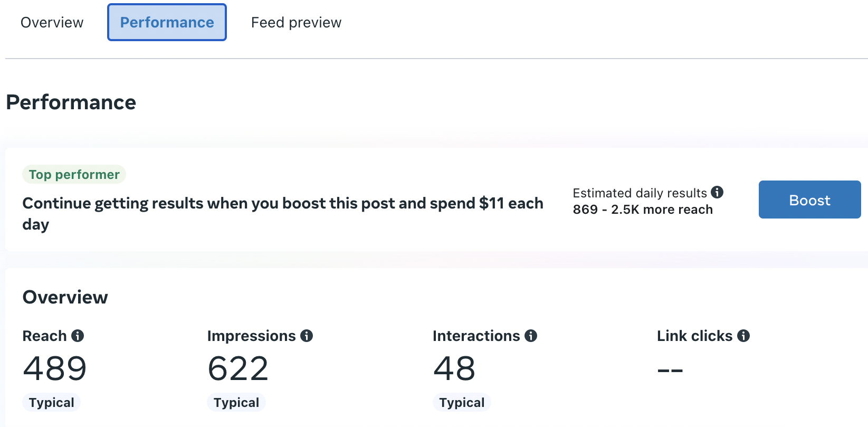Select the Performance tab

[167, 22]
